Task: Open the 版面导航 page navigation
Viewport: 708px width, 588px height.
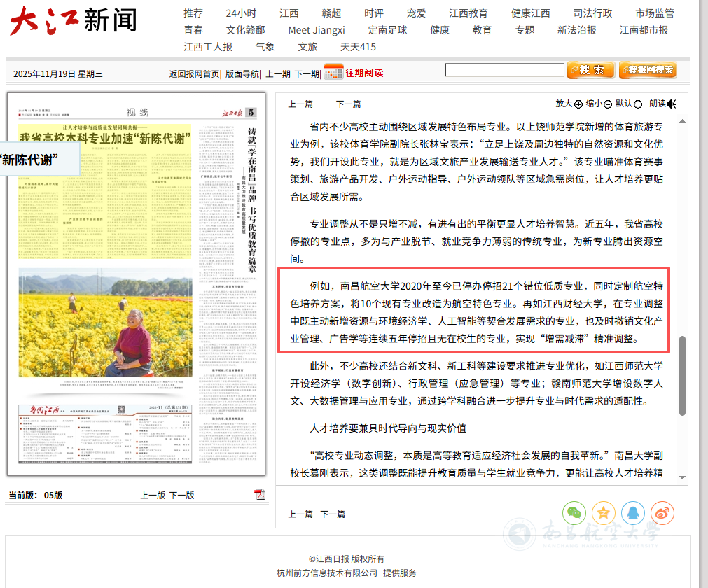Action: click(x=242, y=73)
